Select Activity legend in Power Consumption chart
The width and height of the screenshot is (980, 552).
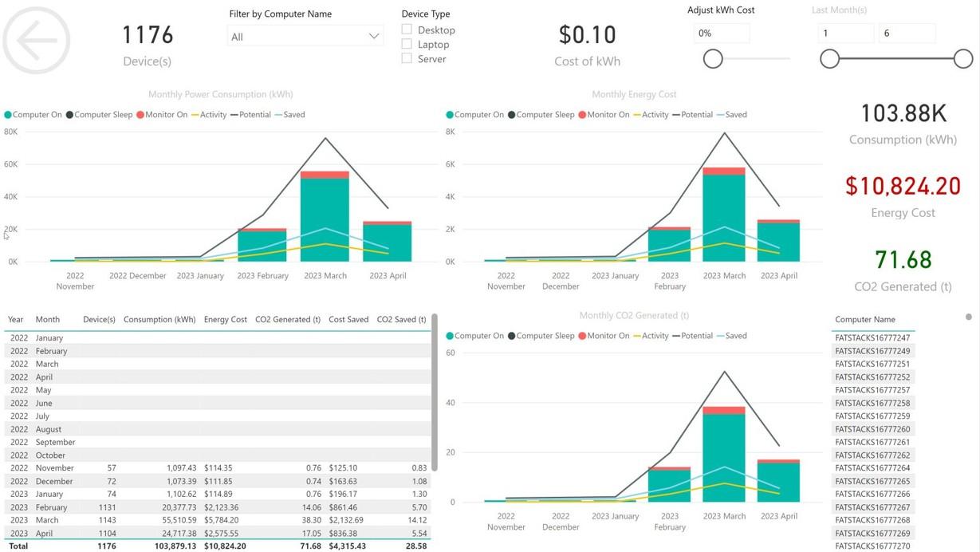point(209,115)
